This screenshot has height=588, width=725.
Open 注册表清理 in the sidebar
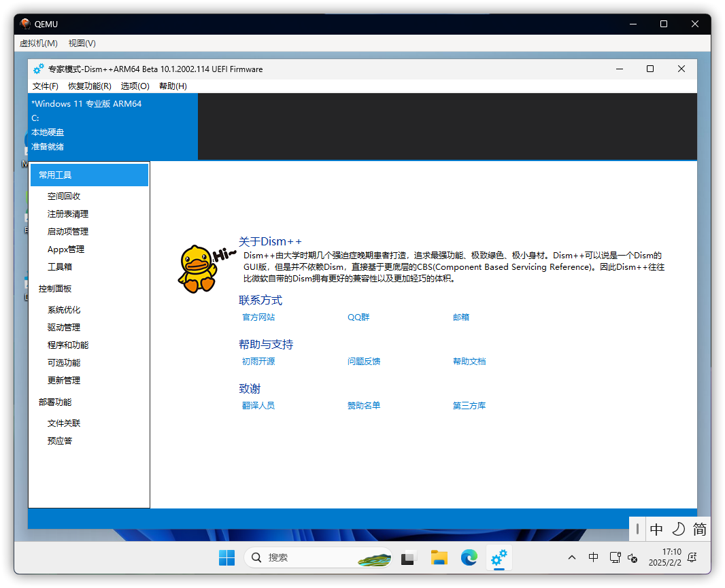pyautogui.click(x=67, y=213)
